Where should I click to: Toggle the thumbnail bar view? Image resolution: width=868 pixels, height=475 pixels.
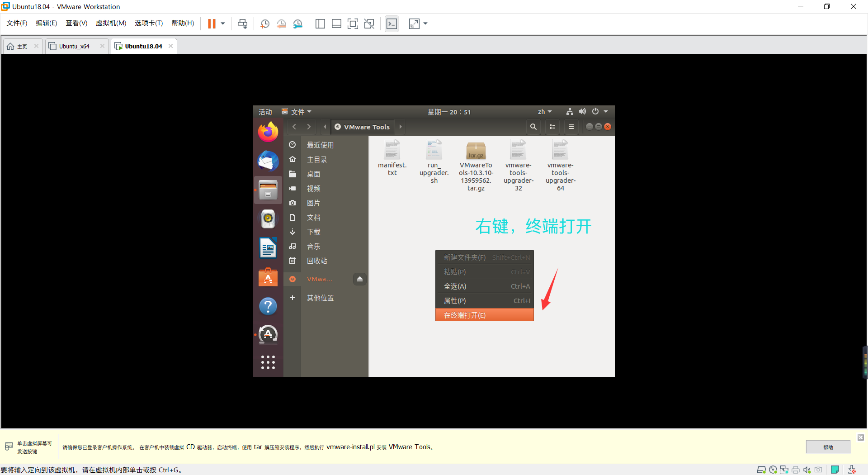point(336,24)
